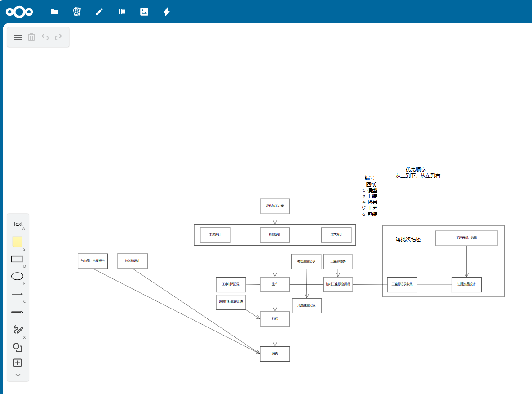Click the trash delete button
The width and height of the screenshot is (532, 394).
31,37
